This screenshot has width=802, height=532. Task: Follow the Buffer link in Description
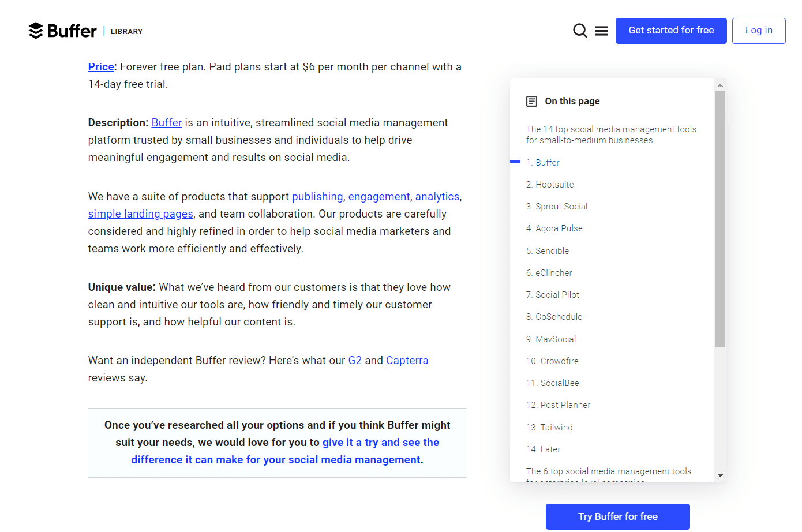tap(167, 123)
